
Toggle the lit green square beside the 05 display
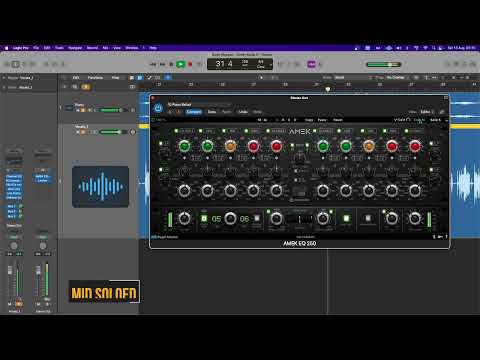click(x=204, y=219)
